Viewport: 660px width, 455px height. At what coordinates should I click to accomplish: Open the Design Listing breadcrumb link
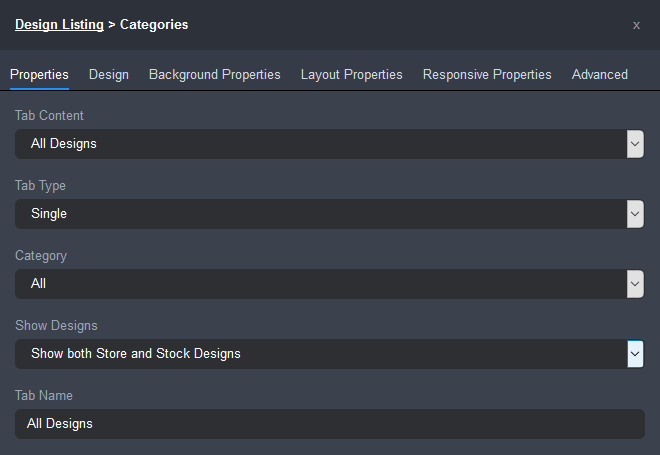pyautogui.click(x=59, y=24)
